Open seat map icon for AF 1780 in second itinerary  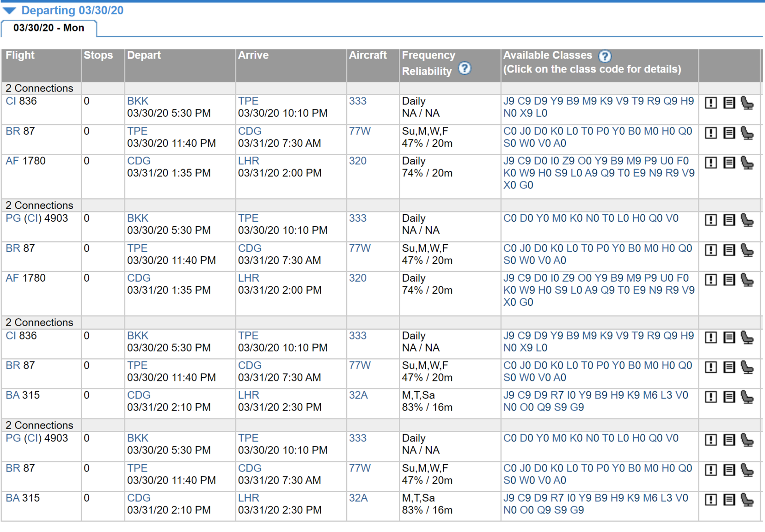click(747, 280)
